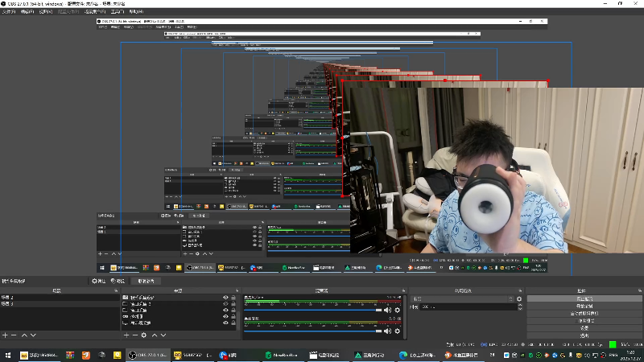Click the remove scene minus icon
This screenshot has height=362, width=644.
[x=14, y=335]
